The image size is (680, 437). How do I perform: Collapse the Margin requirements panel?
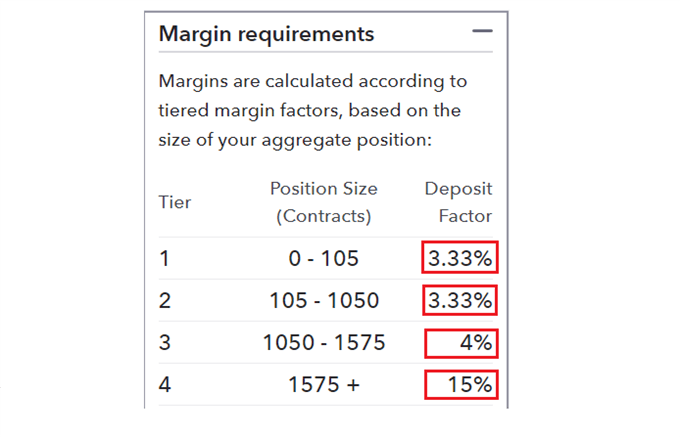(x=483, y=32)
